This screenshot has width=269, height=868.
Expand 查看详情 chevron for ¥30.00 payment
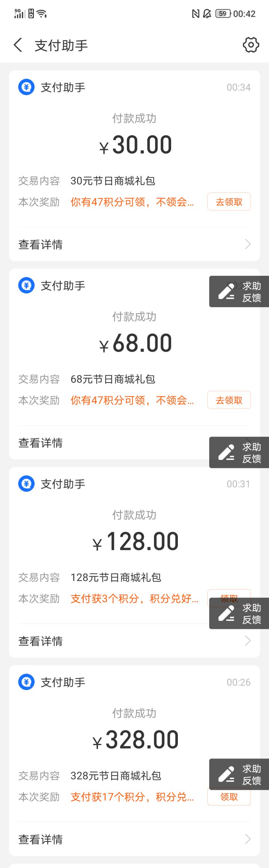point(247,244)
